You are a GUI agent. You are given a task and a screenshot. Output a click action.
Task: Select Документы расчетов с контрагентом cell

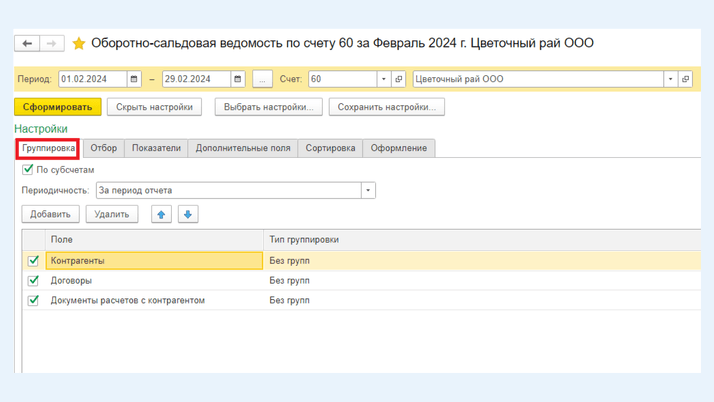pyautogui.click(x=154, y=300)
